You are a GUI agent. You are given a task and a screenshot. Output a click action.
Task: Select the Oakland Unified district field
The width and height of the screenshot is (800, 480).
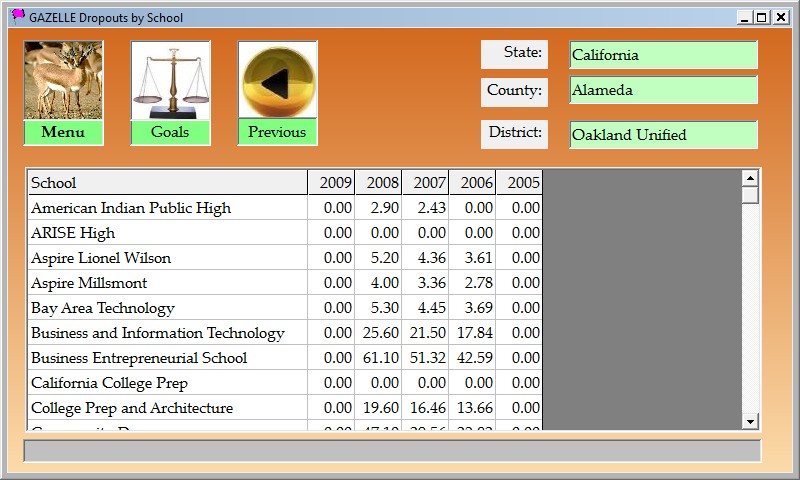pos(663,135)
